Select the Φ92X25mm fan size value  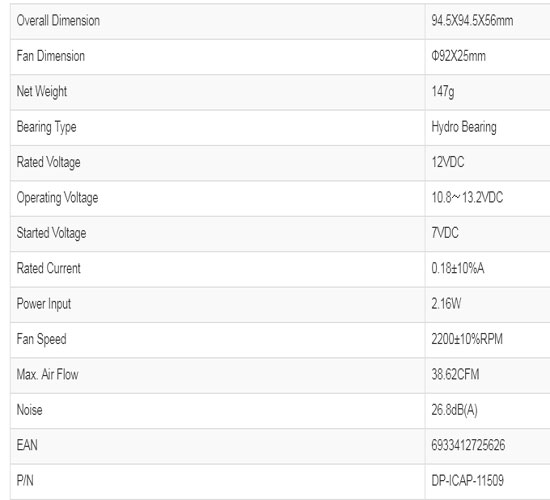coord(458,56)
